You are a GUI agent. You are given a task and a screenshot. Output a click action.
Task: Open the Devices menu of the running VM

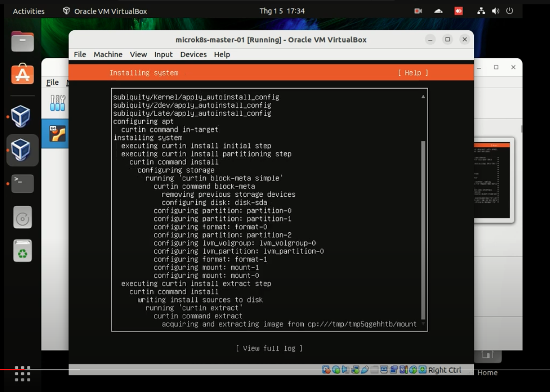coord(193,54)
